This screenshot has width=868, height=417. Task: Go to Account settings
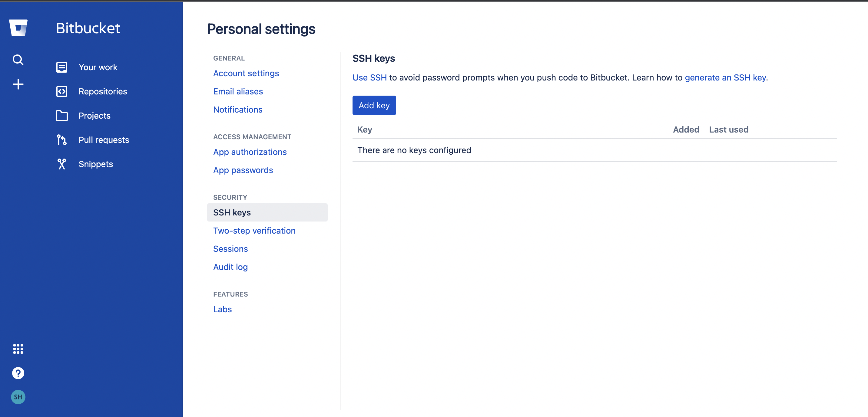pyautogui.click(x=246, y=73)
